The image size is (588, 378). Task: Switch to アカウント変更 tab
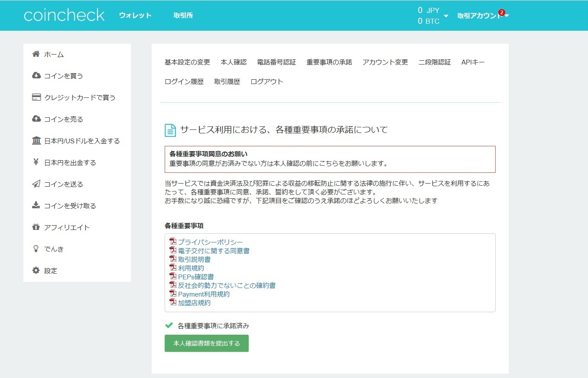[385, 62]
